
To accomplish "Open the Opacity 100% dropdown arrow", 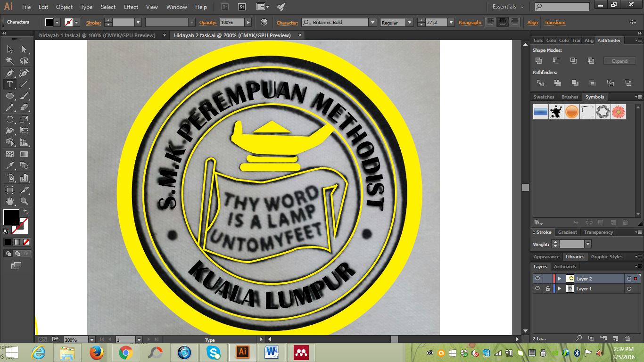I will tap(248, 23).
